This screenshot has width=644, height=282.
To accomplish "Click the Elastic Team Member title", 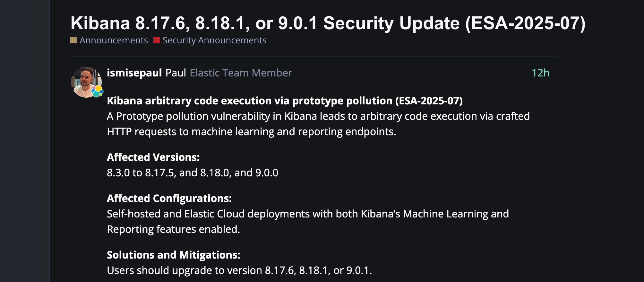I will (241, 73).
